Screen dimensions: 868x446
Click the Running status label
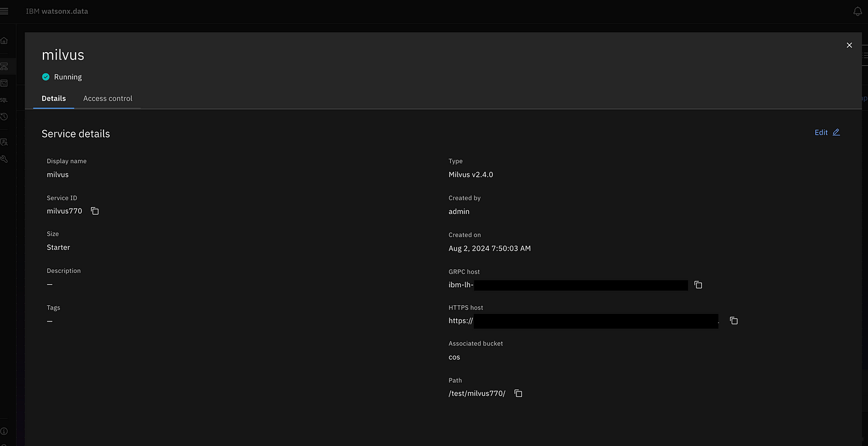[x=68, y=77]
